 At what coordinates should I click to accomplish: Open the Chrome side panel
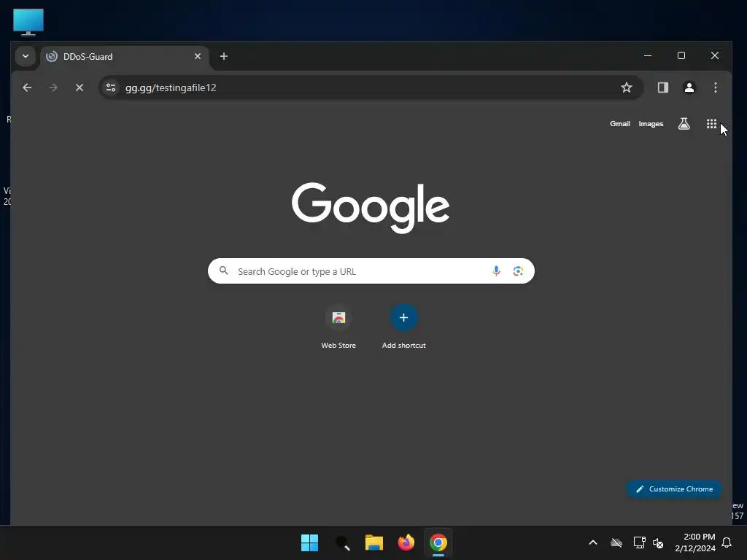[x=662, y=87]
